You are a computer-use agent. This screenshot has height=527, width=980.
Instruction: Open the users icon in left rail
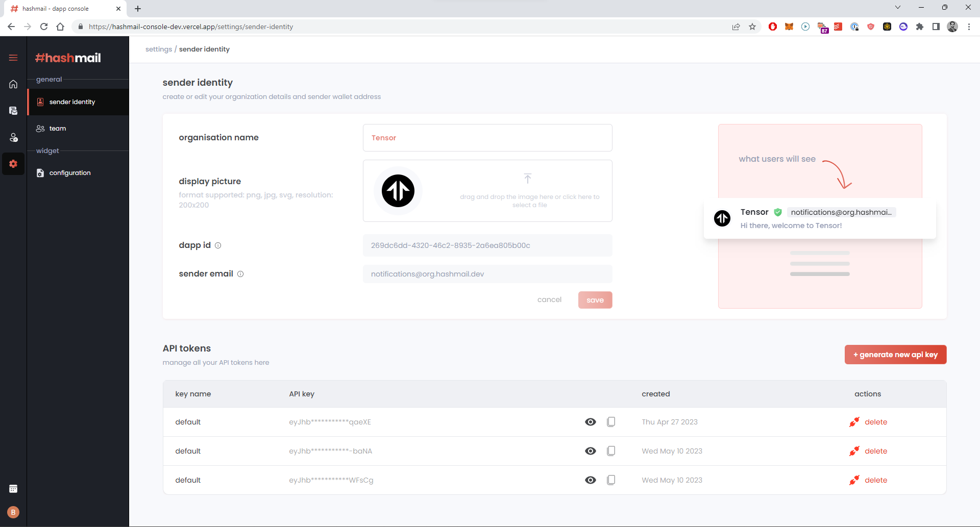pos(13,137)
